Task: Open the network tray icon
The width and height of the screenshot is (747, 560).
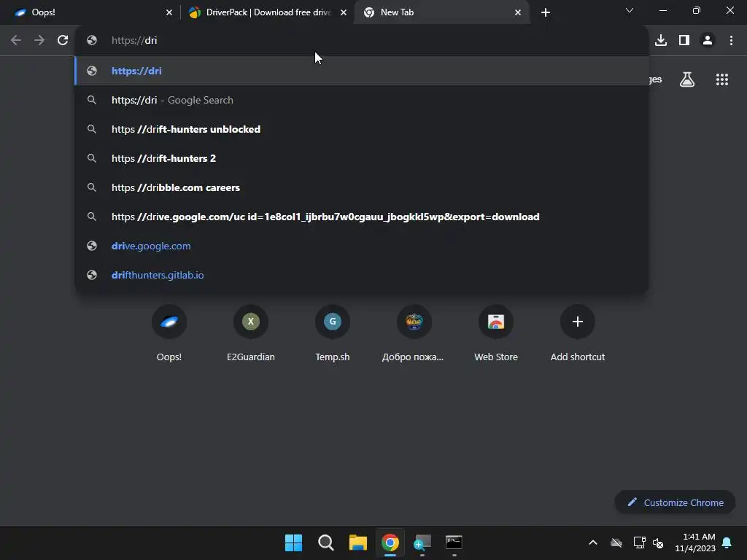Action: [639, 542]
